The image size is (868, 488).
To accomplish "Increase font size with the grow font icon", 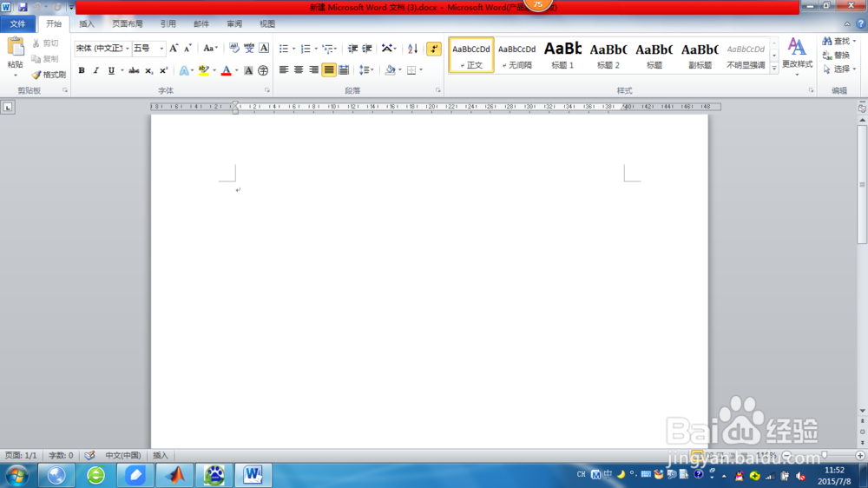I will point(174,49).
